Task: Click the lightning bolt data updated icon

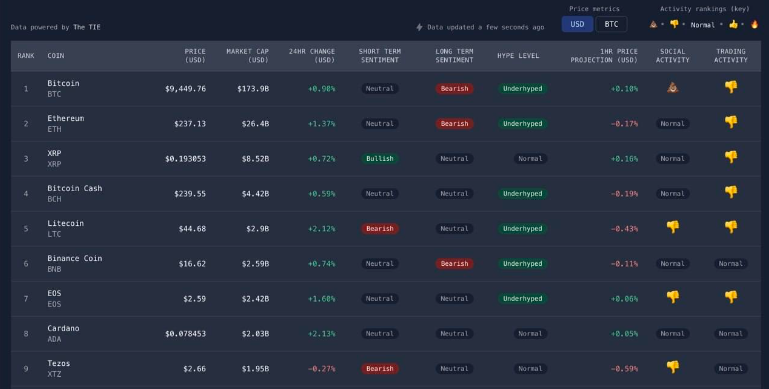Action: 419,27
